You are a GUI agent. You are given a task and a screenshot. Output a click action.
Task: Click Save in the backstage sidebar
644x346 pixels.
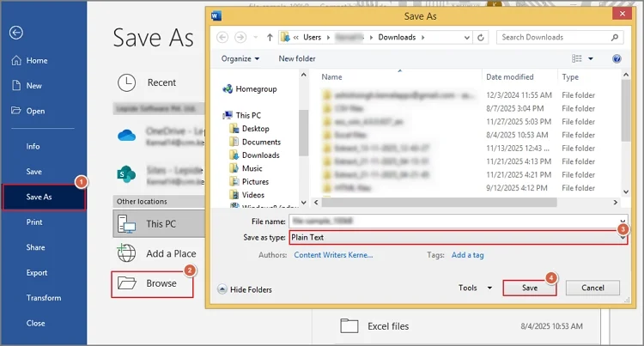[34, 172]
